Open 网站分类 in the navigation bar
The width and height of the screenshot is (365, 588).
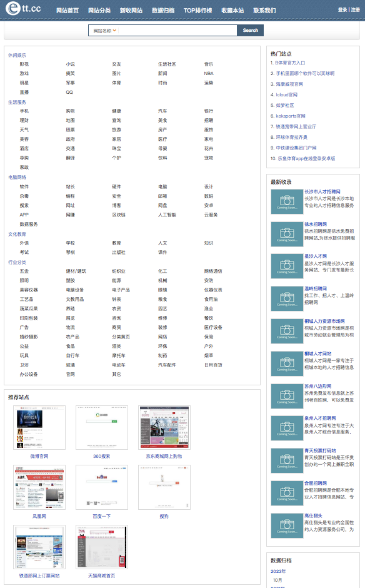(99, 11)
